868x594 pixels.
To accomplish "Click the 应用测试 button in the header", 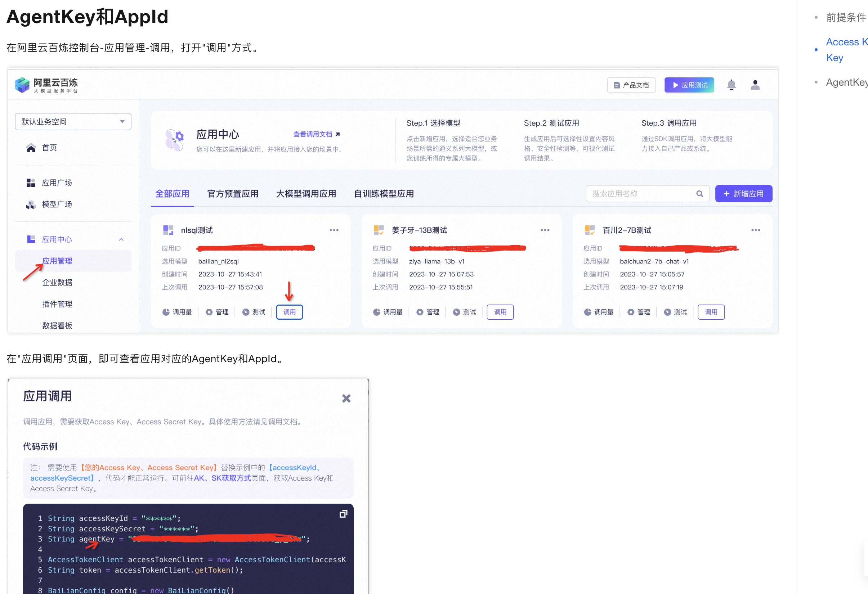I will click(689, 85).
